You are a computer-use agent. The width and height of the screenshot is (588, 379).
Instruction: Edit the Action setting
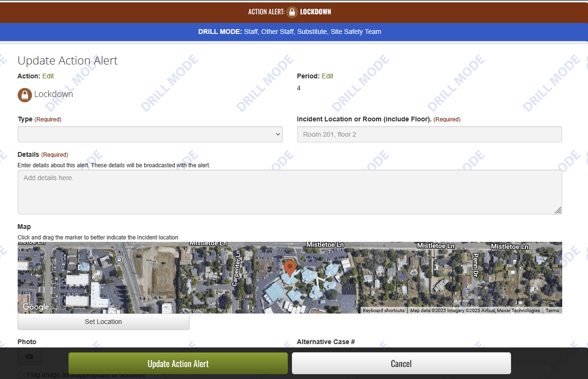[48, 76]
